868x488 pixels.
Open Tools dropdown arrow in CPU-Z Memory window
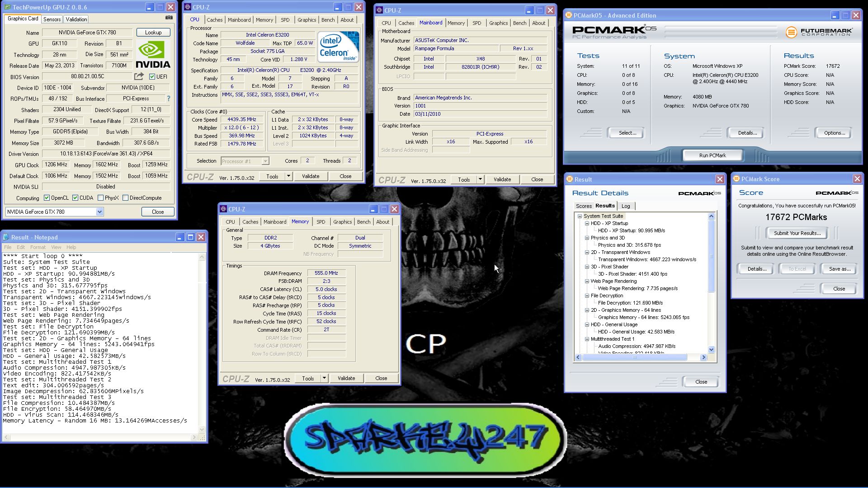324,378
